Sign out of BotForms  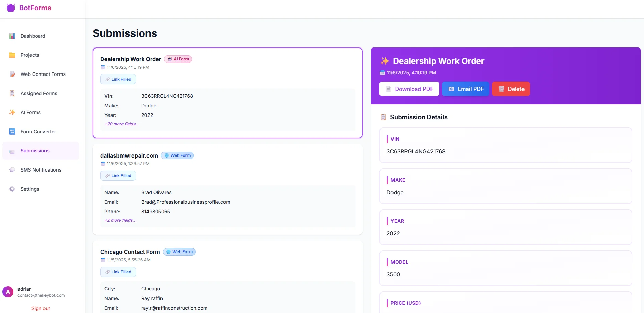coord(40,308)
